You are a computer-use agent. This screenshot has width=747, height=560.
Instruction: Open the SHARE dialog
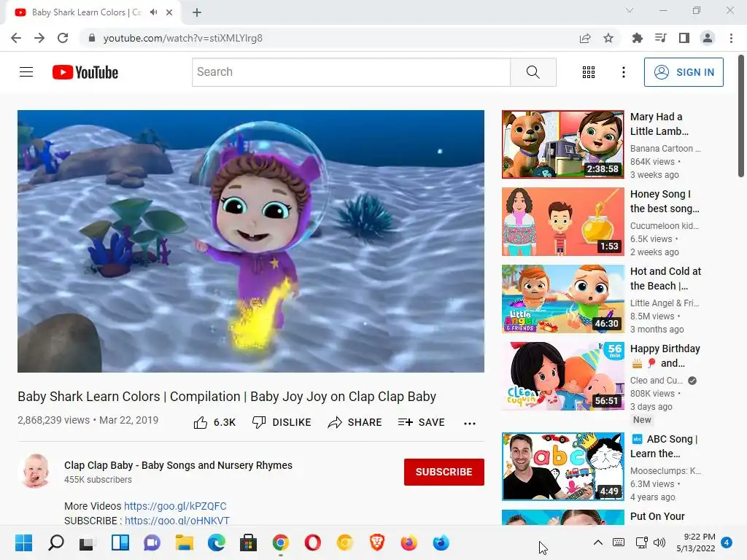(x=355, y=422)
